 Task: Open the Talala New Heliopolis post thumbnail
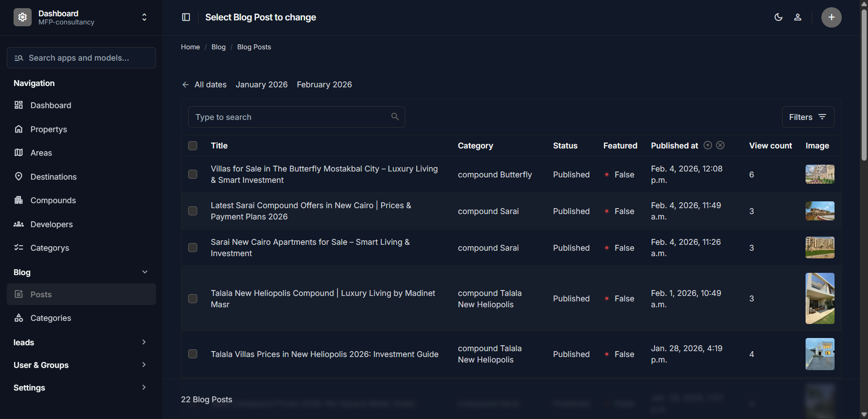(820, 298)
